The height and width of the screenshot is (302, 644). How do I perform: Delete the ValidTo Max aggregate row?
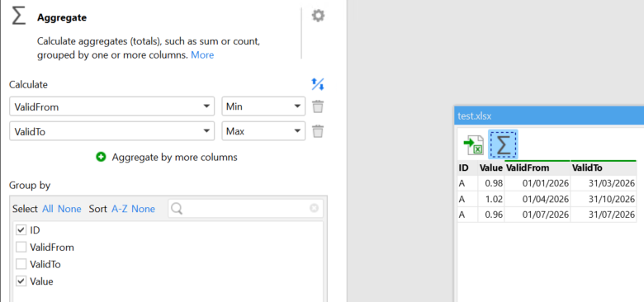click(x=318, y=131)
